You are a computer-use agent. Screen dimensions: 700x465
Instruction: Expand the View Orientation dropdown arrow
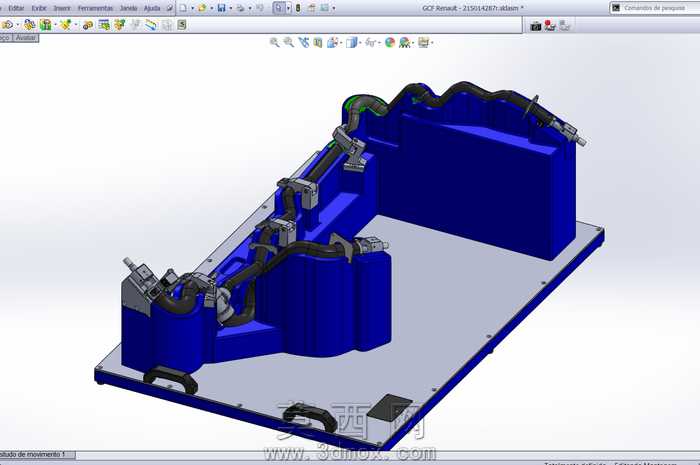(341, 42)
